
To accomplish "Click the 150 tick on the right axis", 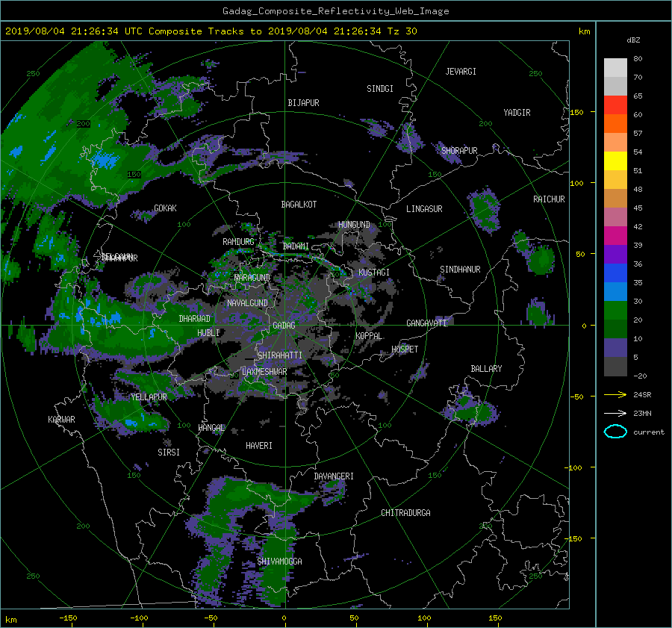I will click(576, 112).
